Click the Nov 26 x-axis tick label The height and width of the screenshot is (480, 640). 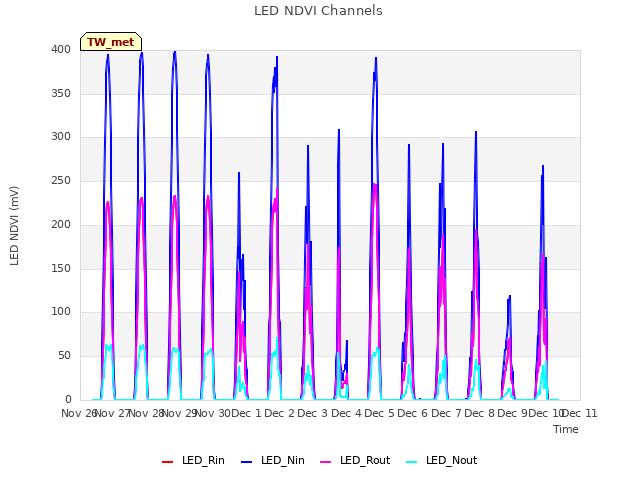point(78,413)
